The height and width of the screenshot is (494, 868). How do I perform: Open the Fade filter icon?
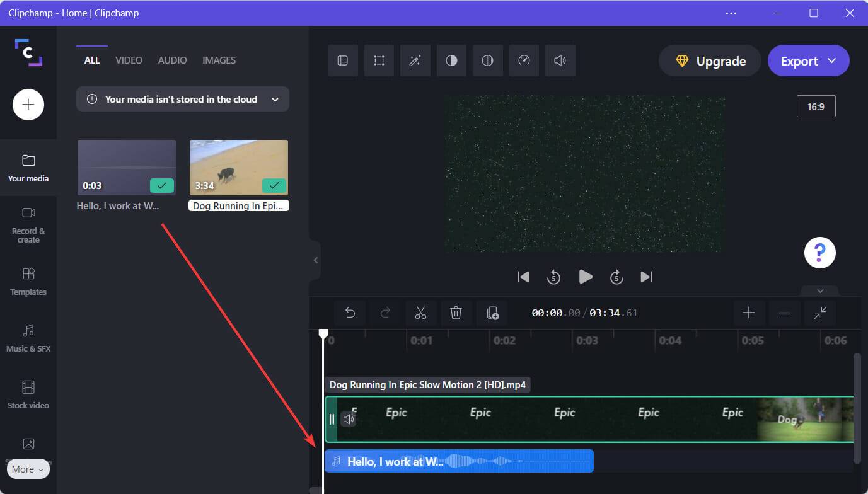[x=487, y=60]
